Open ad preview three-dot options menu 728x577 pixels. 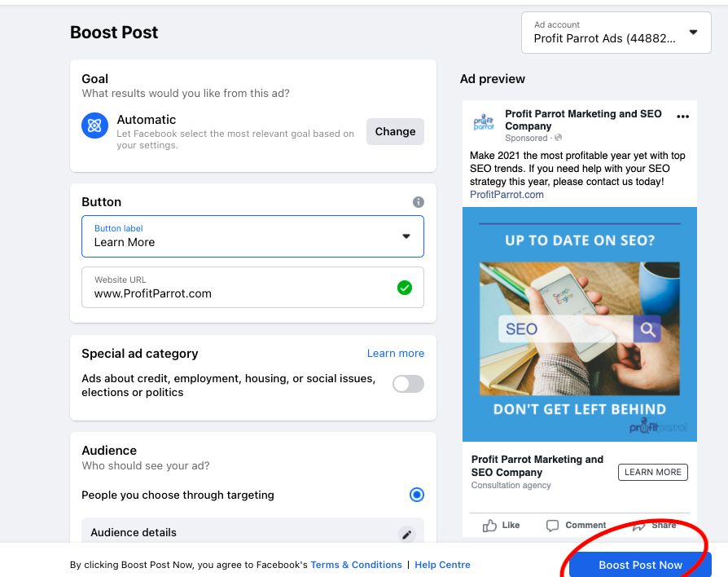682,117
